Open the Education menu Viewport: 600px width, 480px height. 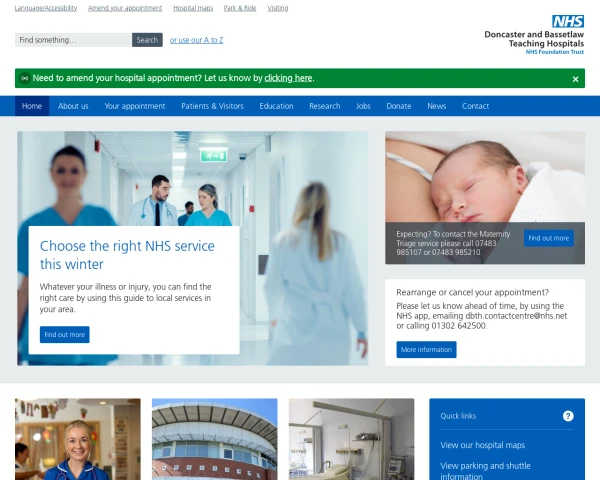pos(276,106)
